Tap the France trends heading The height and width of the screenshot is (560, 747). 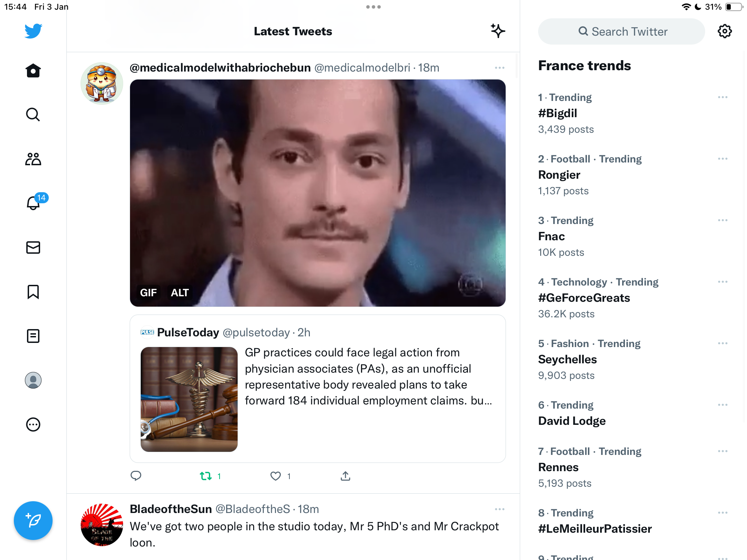point(584,66)
